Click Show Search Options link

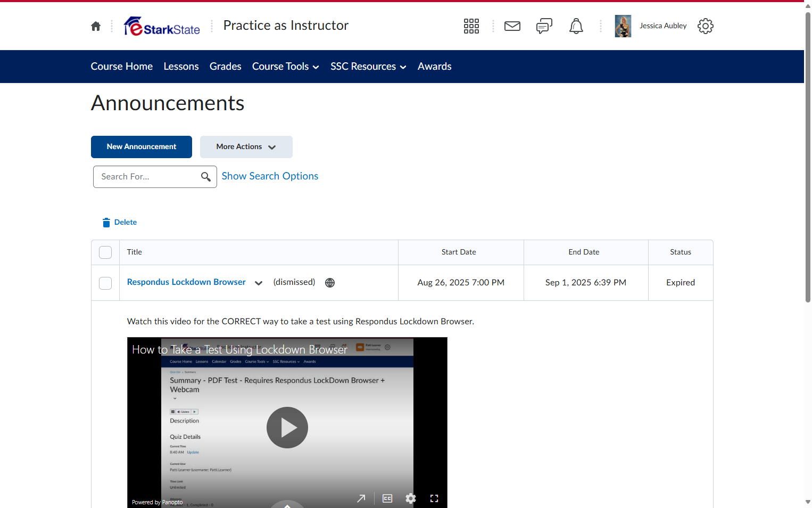(x=270, y=176)
